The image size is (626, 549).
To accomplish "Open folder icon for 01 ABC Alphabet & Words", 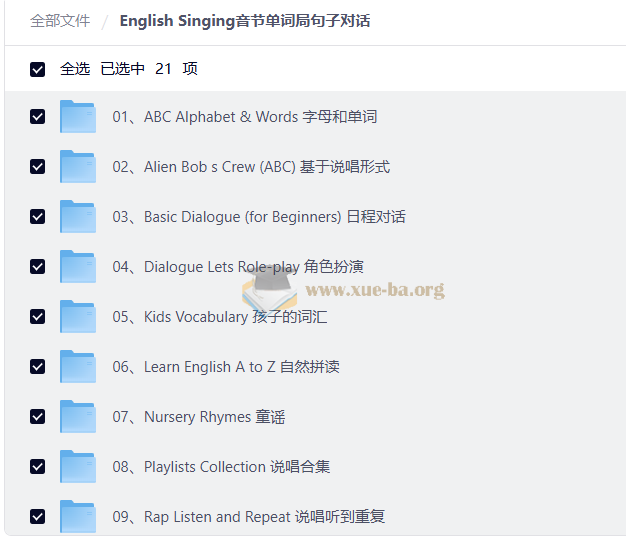I will (x=78, y=117).
